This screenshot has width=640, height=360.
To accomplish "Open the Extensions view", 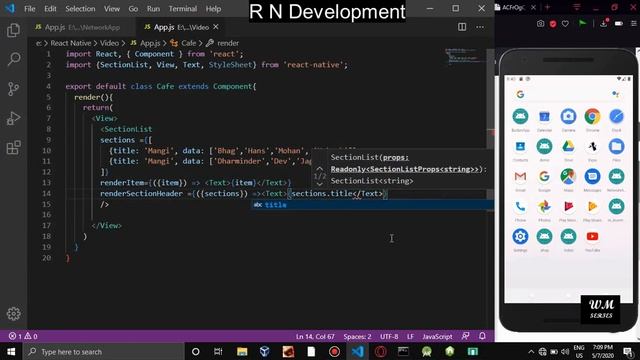I will [x=13, y=147].
